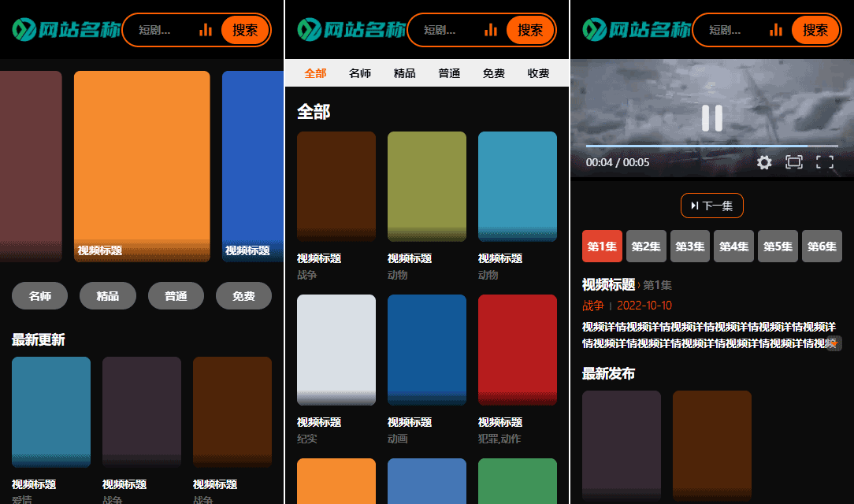Open the maroon banner card in the carousel
The width and height of the screenshot is (854, 504).
pos(31,166)
